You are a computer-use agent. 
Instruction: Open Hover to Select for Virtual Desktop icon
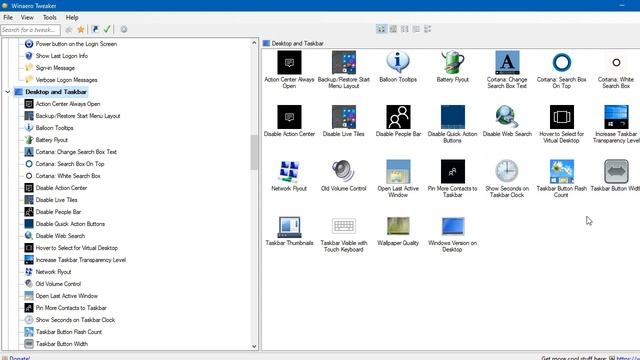coord(562,117)
